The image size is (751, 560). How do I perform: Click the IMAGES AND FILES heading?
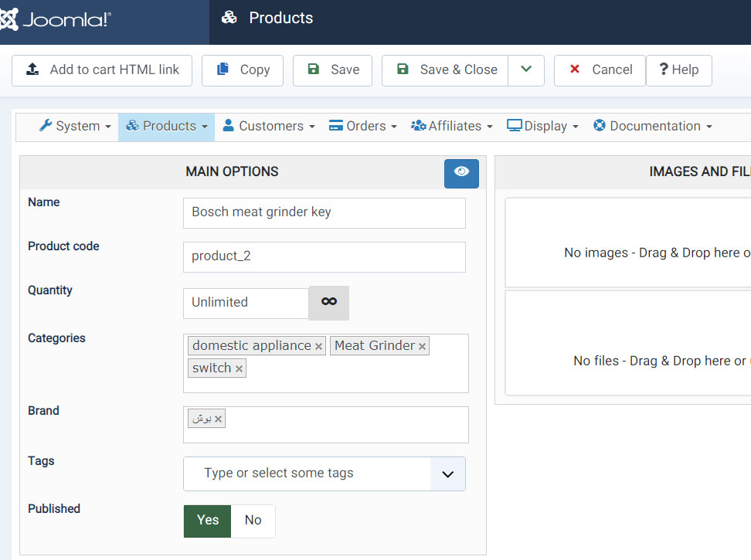pyautogui.click(x=700, y=171)
